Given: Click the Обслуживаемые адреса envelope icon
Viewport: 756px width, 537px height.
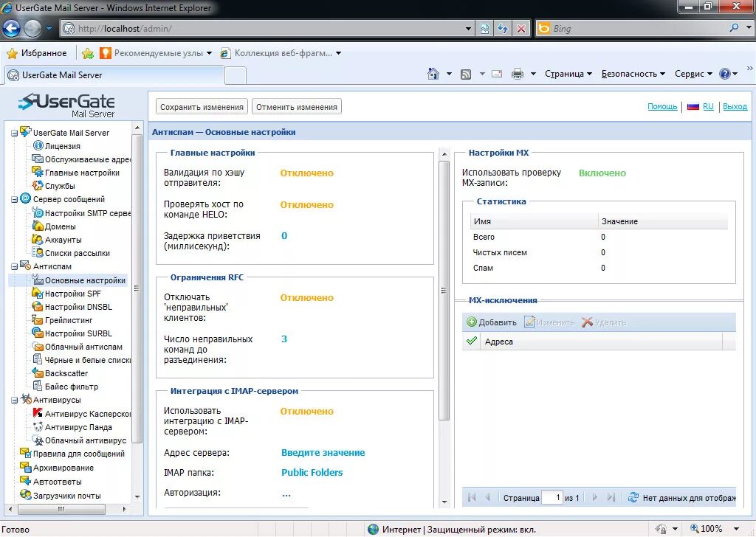Looking at the screenshot, I should click(38, 159).
